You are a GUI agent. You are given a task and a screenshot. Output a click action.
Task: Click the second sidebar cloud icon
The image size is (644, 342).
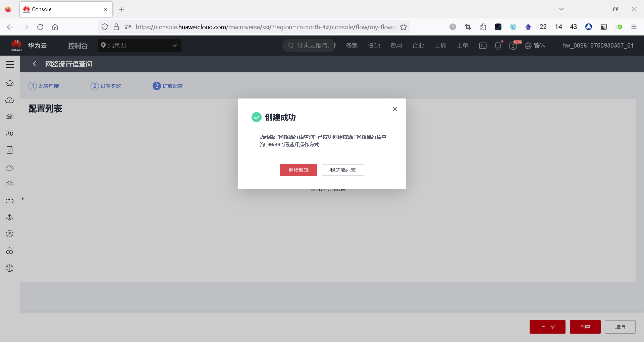click(x=10, y=100)
